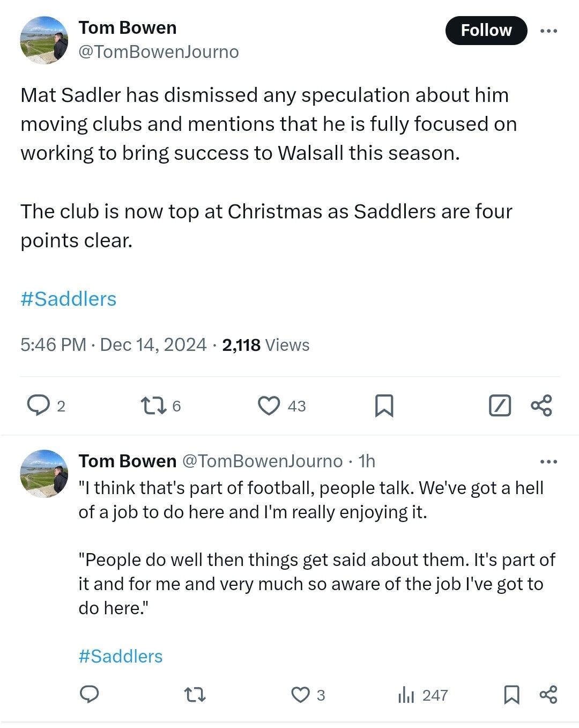The width and height of the screenshot is (579, 728).
Task: Like the main tweet with 43 likes
Action: pos(269,406)
